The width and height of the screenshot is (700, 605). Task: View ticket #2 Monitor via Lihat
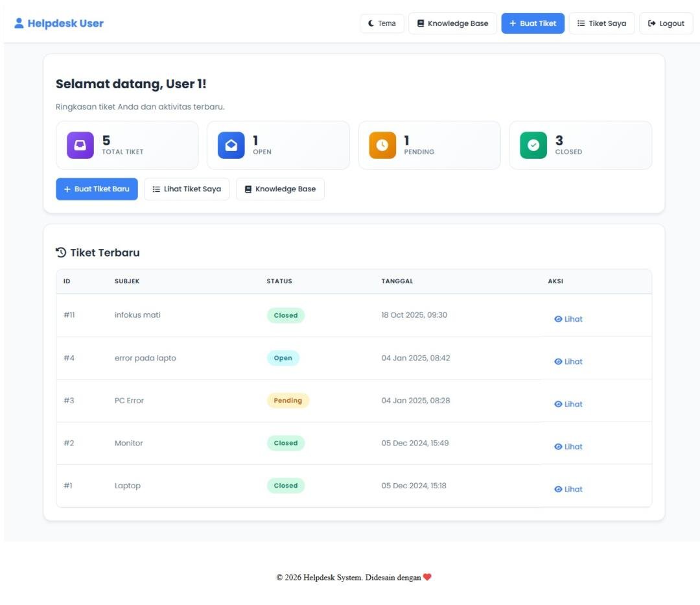pyautogui.click(x=568, y=447)
